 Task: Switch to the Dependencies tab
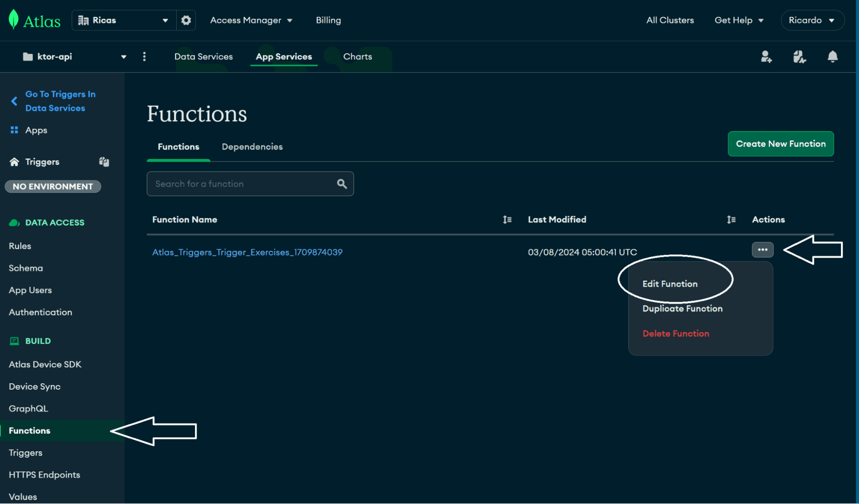pos(252,146)
